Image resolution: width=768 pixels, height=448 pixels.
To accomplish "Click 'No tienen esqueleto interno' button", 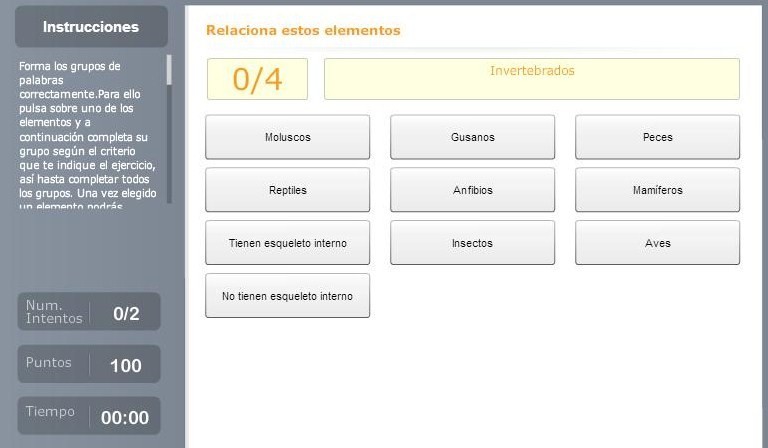I will (x=287, y=296).
